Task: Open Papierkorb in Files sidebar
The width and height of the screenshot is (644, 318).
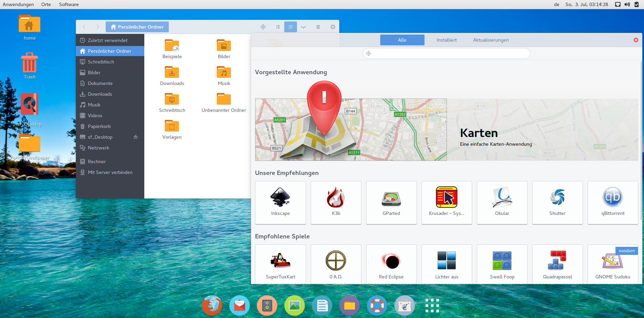Action: point(110,126)
